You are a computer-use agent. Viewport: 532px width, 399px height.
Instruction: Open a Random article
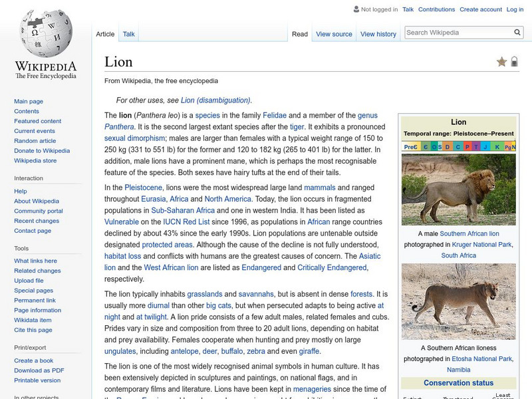(35, 140)
